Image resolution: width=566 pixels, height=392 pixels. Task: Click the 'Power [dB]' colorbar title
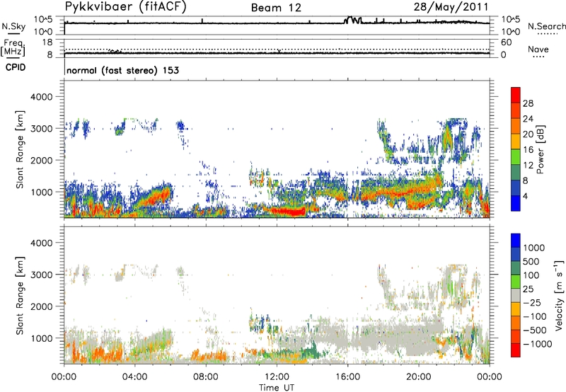[540, 149]
